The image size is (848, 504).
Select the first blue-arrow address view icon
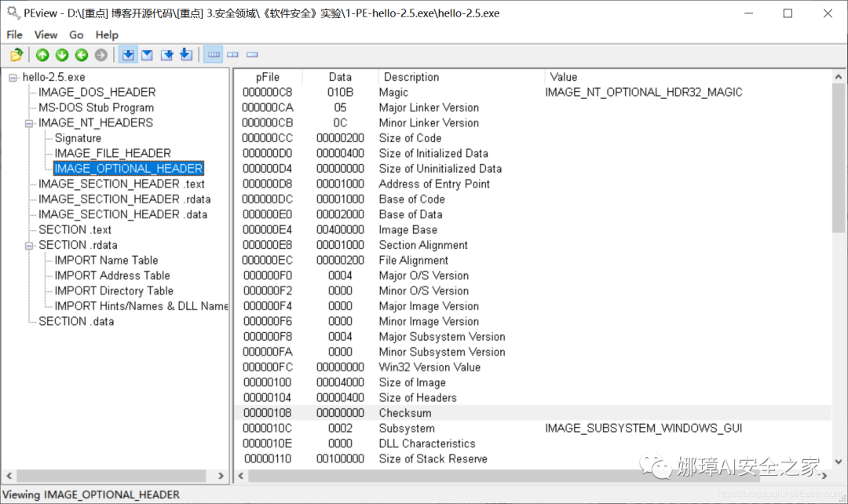(x=128, y=55)
